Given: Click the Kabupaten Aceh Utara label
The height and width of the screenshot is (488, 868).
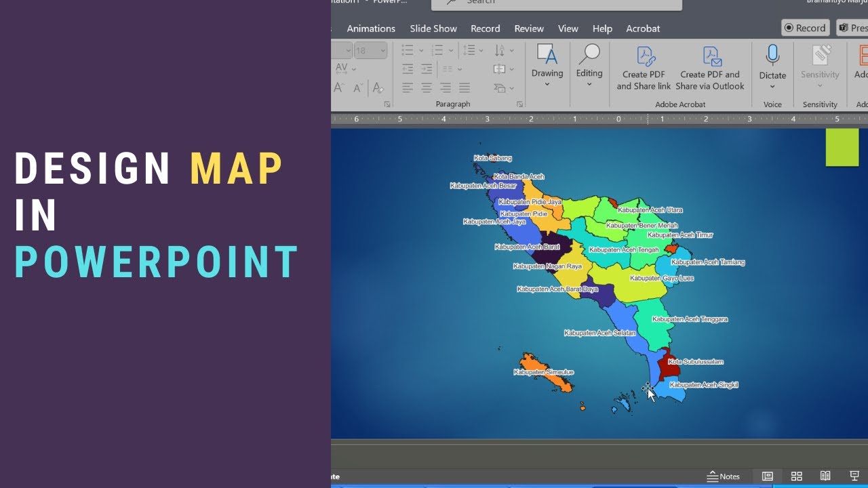Looking at the screenshot, I should 650,210.
